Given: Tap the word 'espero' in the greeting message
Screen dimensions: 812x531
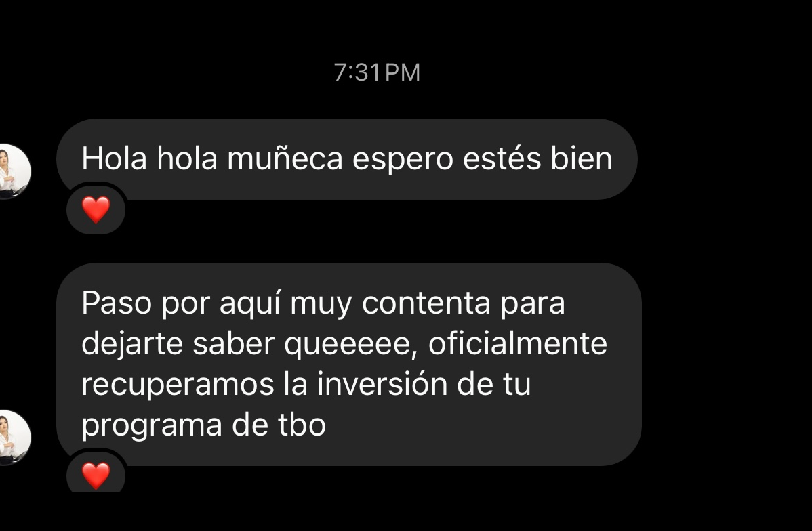Looking at the screenshot, I should pyautogui.click(x=403, y=161).
